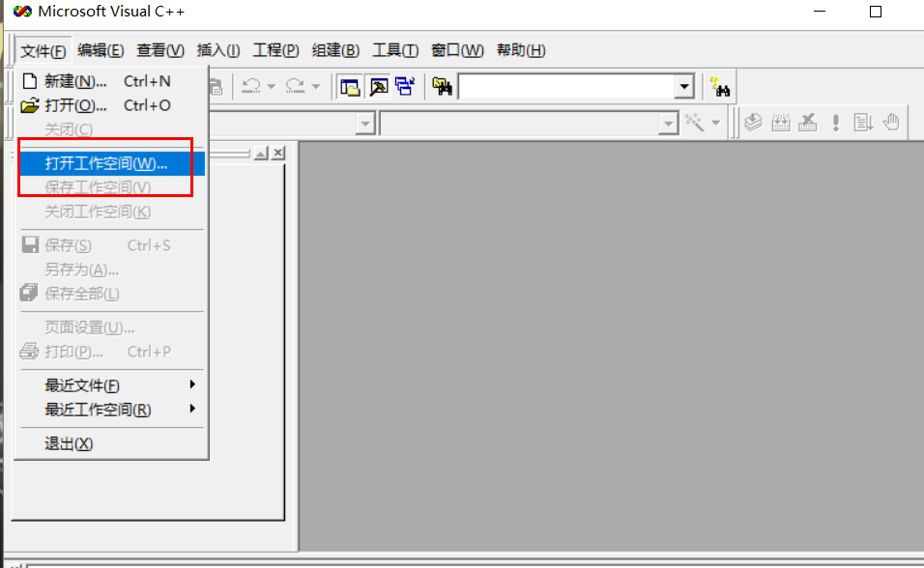Click the Stop Build icon
The image size is (924, 568).
808,123
